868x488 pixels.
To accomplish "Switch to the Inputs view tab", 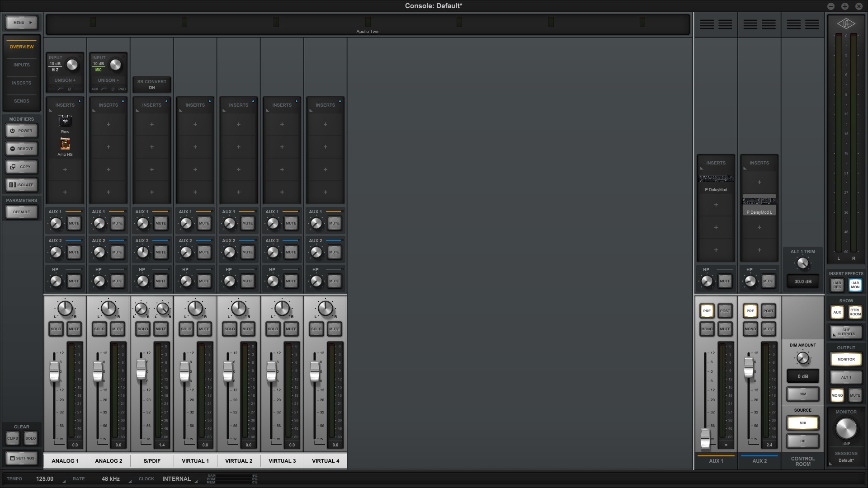I will (21, 65).
